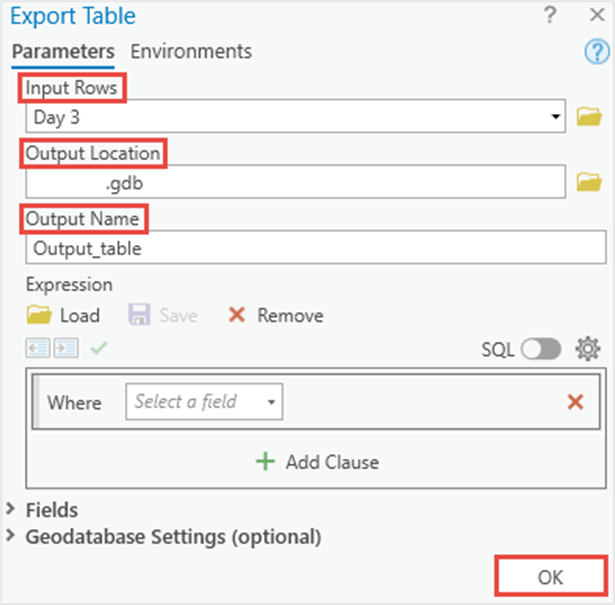Click the Remove expression X icon
The image size is (615, 605).
(x=236, y=315)
